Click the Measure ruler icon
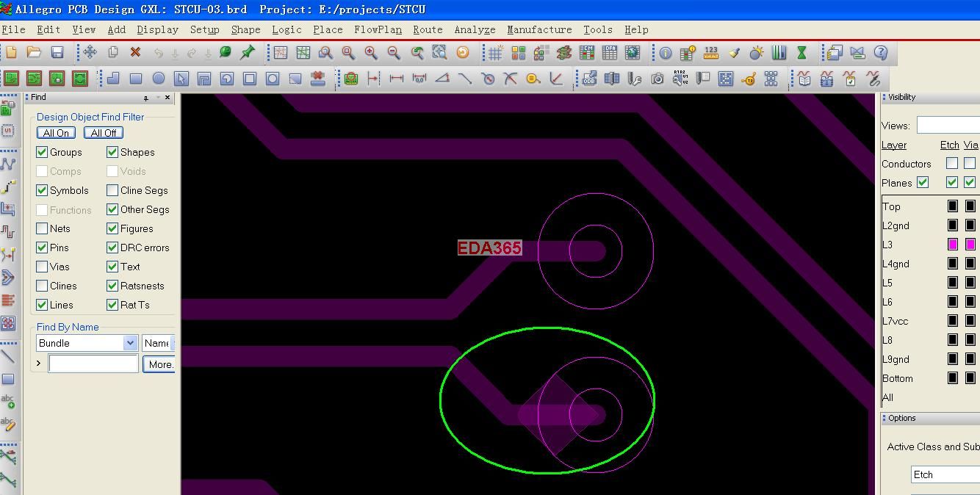The image size is (980, 495). click(710, 53)
